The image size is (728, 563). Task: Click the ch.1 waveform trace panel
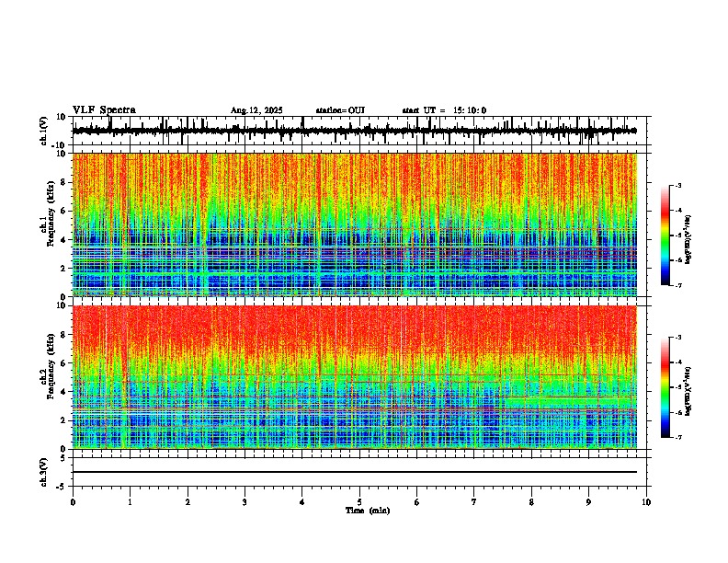pos(359,131)
